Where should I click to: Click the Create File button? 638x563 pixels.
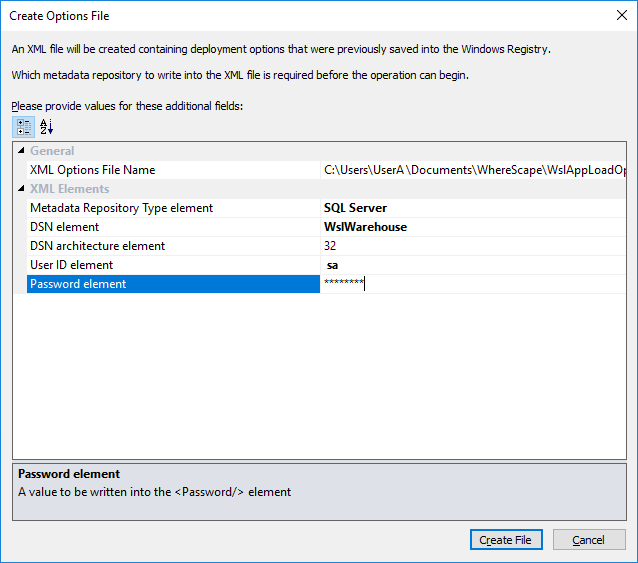tap(505, 540)
